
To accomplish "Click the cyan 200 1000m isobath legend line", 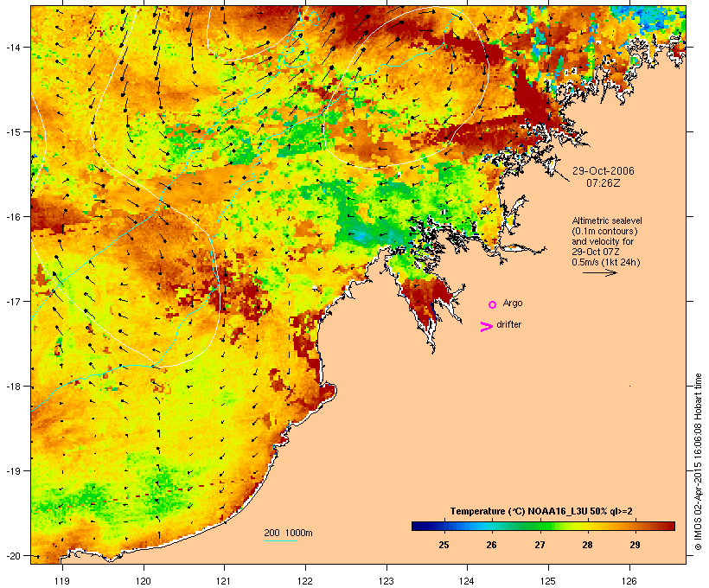I will (281, 540).
